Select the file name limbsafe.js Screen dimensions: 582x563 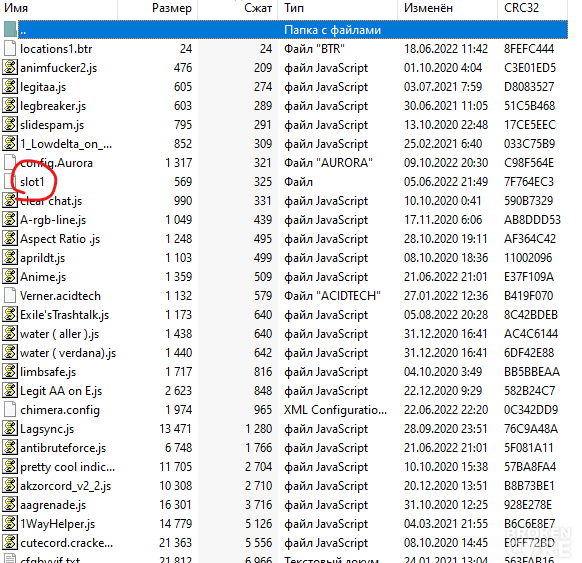pos(48,372)
